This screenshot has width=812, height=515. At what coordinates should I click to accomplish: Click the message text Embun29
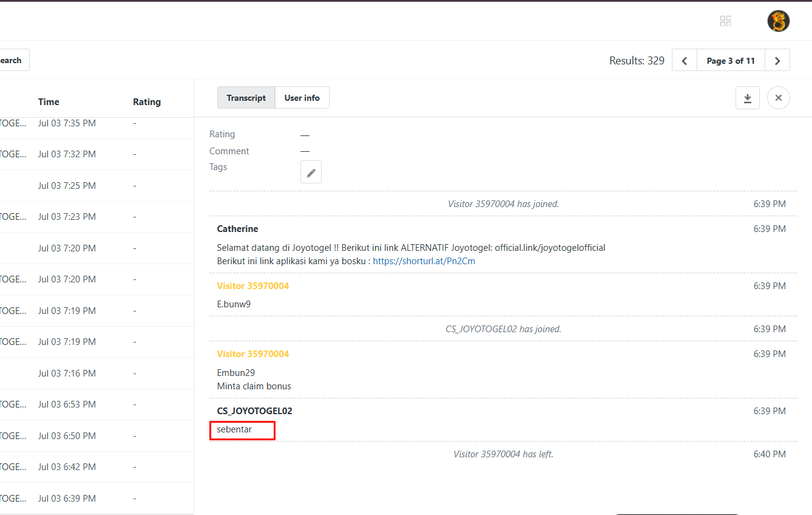[236, 373]
